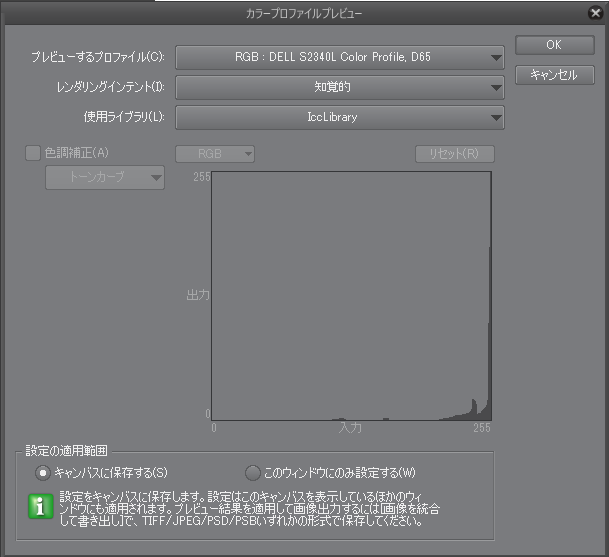The image size is (609, 557).
Task: Expand the トーンカーブ dropdown
Action: tap(105, 178)
